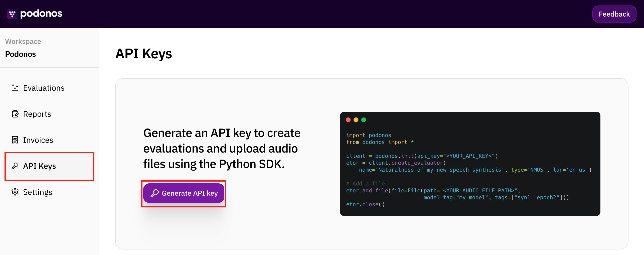Viewport: 644px width, 255px height.
Task: Click the podonos.init api_key code line
Action: 422,156
